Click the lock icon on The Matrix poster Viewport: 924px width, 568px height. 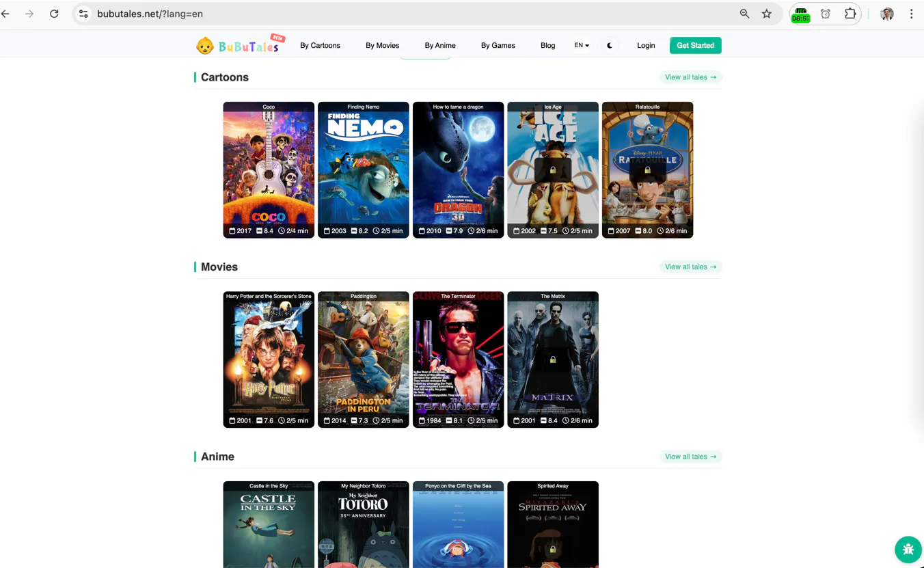[553, 360]
